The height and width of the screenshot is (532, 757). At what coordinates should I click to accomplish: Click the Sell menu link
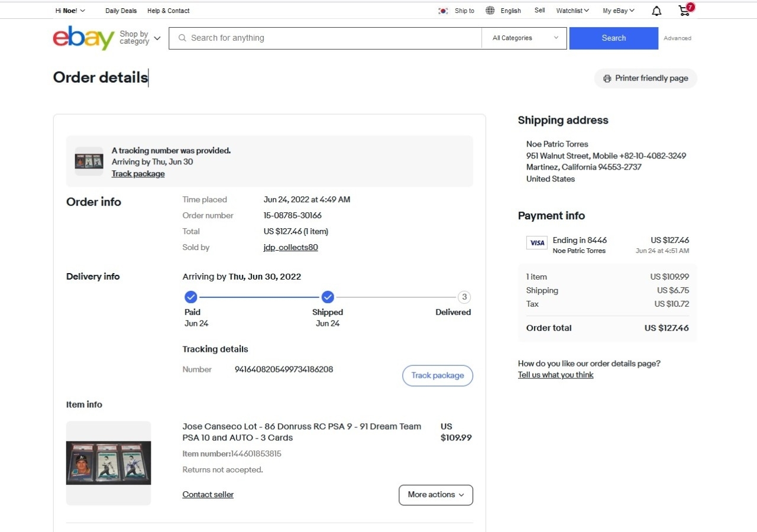[x=539, y=10]
